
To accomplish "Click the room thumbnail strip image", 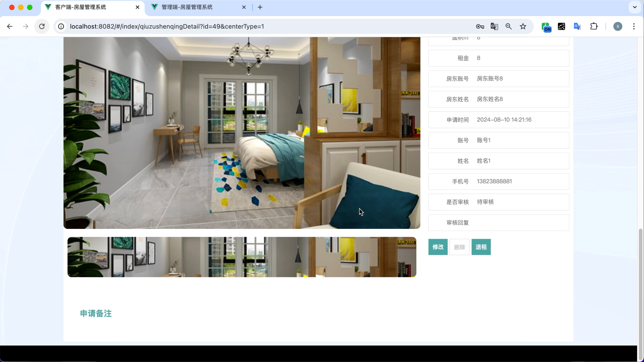I will click(x=242, y=257).
